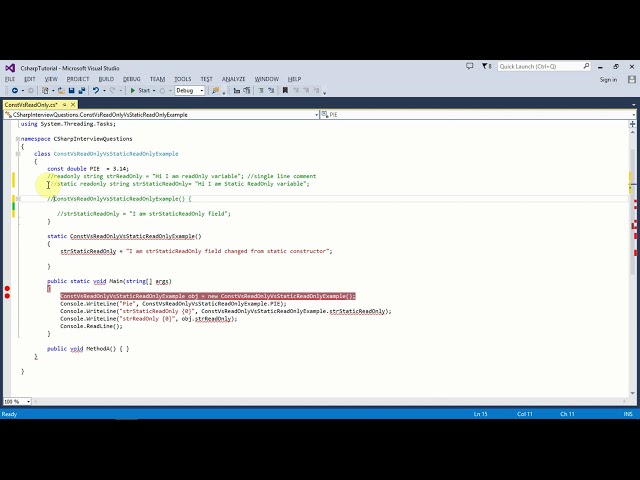Viewport: 640px width, 480px height.
Task: Click the Sign in link
Action: tap(608, 80)
